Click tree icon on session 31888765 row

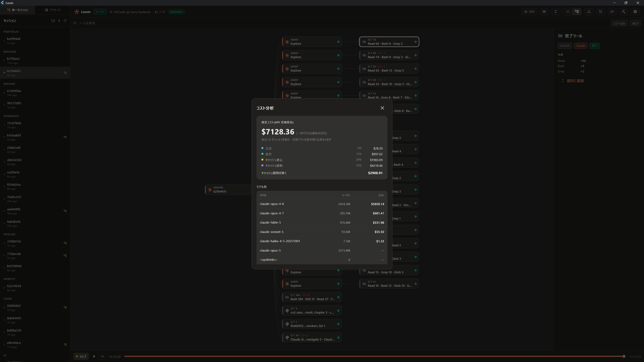[x=65, y=243]
